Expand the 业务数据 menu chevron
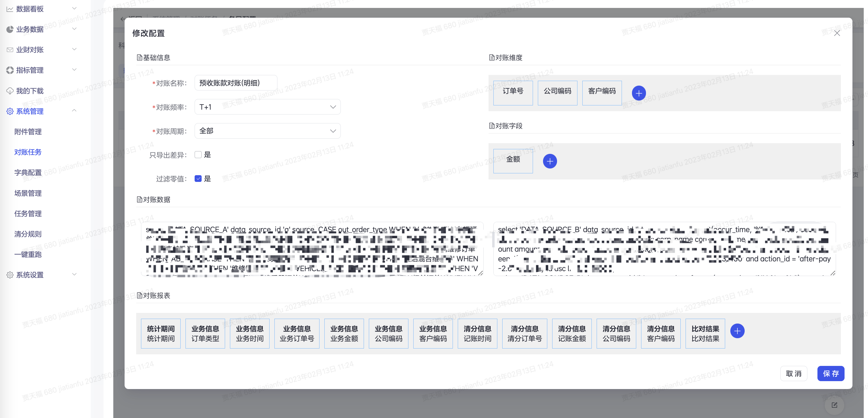Viewport: 868px width, 418px height. (75, 29)
